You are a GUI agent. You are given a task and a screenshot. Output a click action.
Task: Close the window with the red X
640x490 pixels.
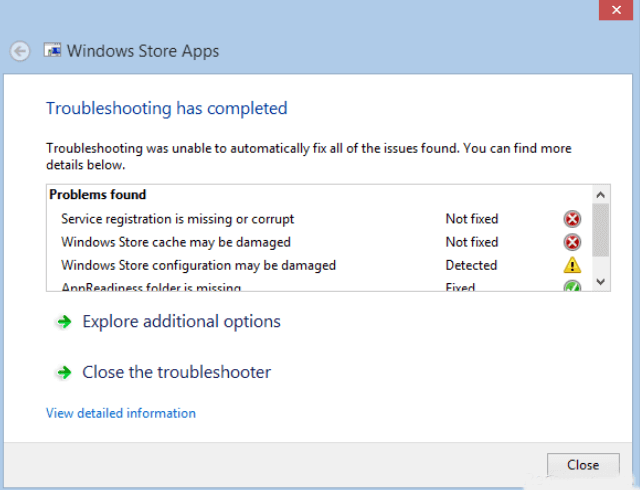[x=616, y=10]
